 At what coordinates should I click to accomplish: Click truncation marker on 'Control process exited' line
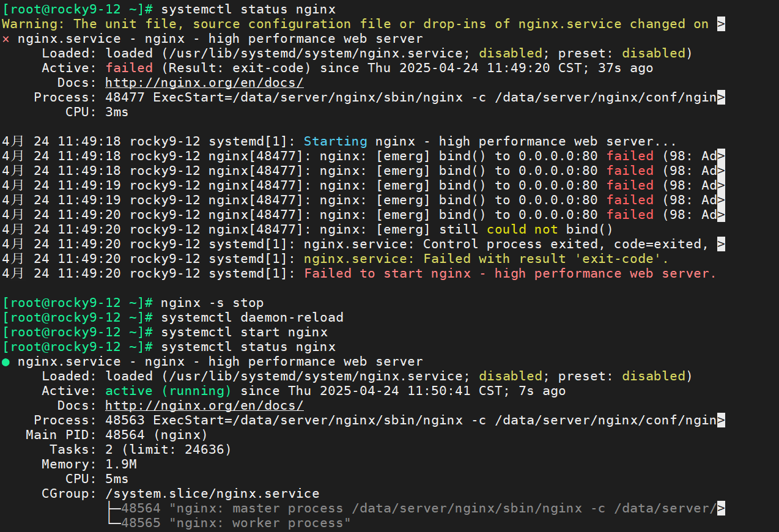pos(722,244)
